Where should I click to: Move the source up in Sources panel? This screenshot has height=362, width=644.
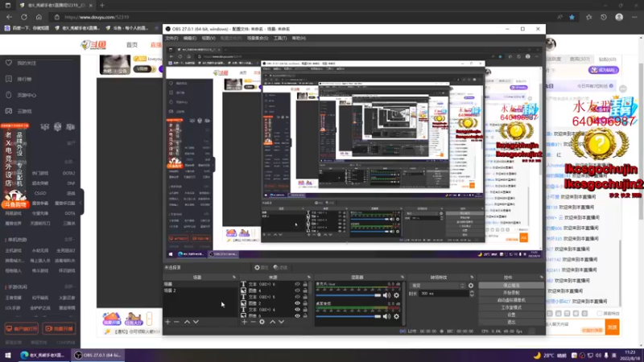272,323
